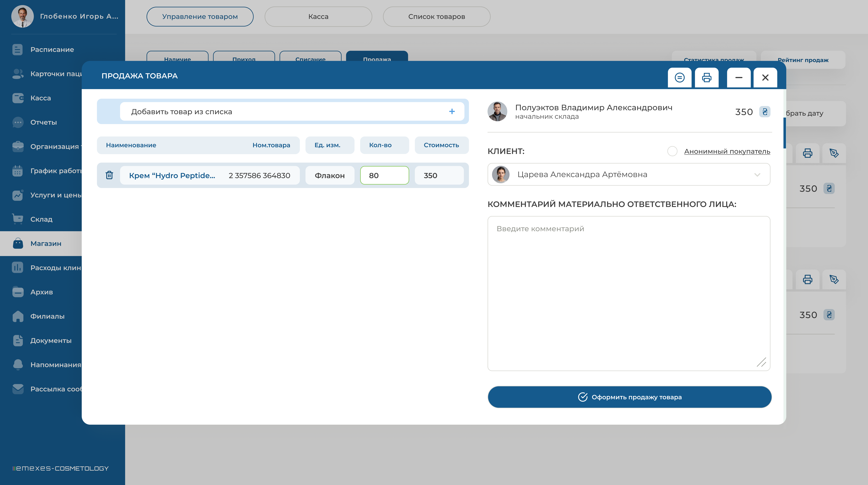Click the print icon in dialog header
This screenshot has height=485, width=868.
[x=707, y=78]
